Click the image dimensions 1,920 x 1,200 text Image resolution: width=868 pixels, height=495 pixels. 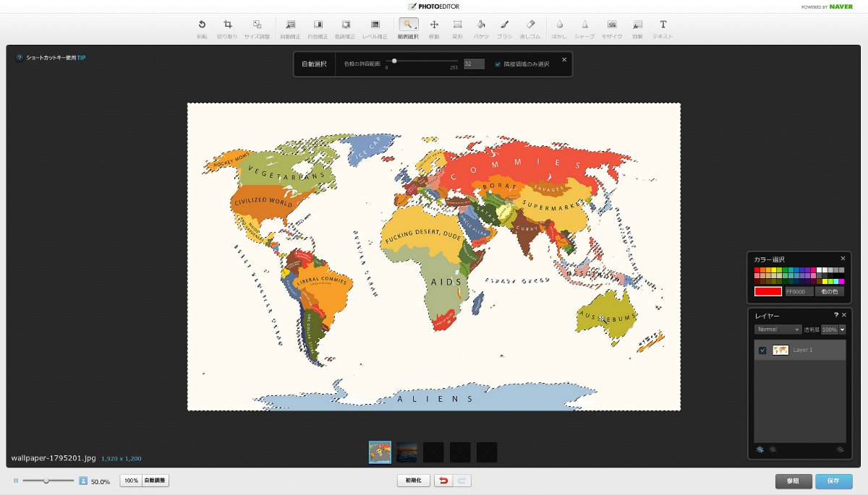122,459
